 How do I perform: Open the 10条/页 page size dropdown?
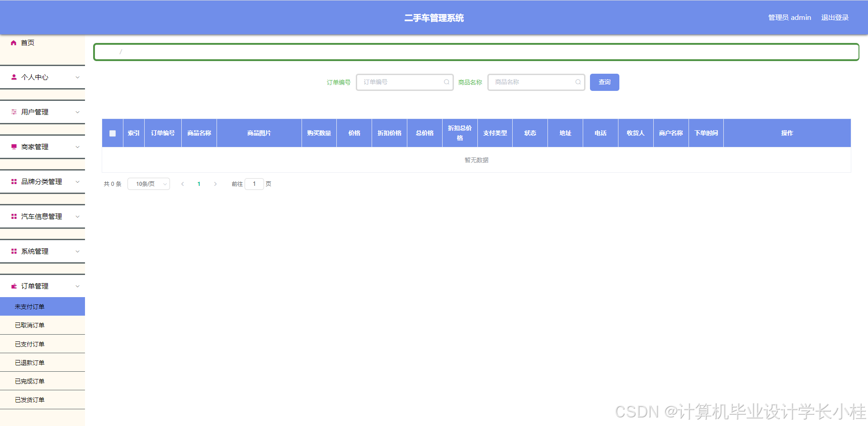pos(149,184)
